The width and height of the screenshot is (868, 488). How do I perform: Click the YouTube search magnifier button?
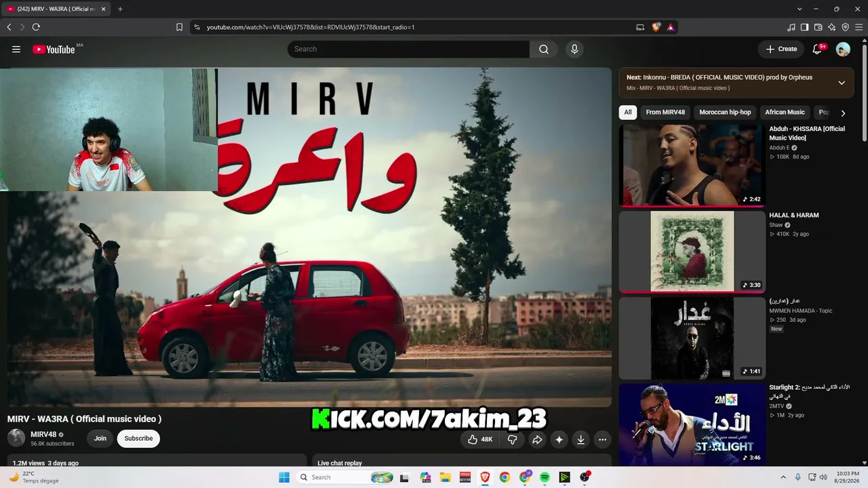(544, 49)
